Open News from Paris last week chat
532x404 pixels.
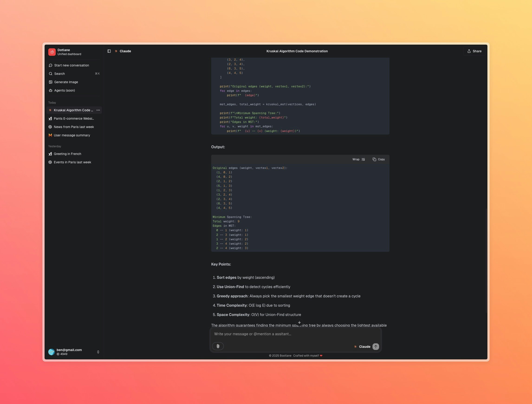coord(74,127)
